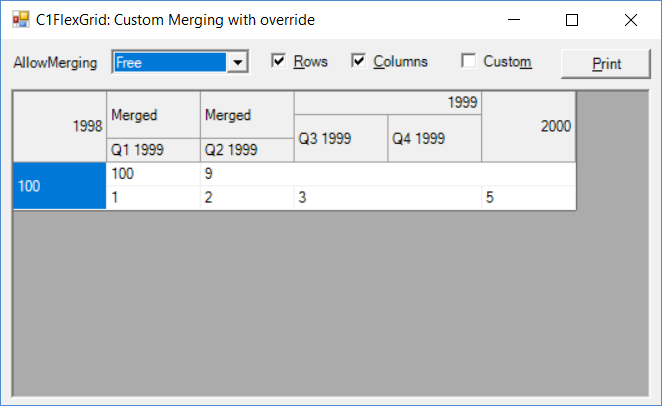The image size is (662, 406).
Task: Click the Q1 1999 column header
Action: pyautogui.click(x=153, y=150)
